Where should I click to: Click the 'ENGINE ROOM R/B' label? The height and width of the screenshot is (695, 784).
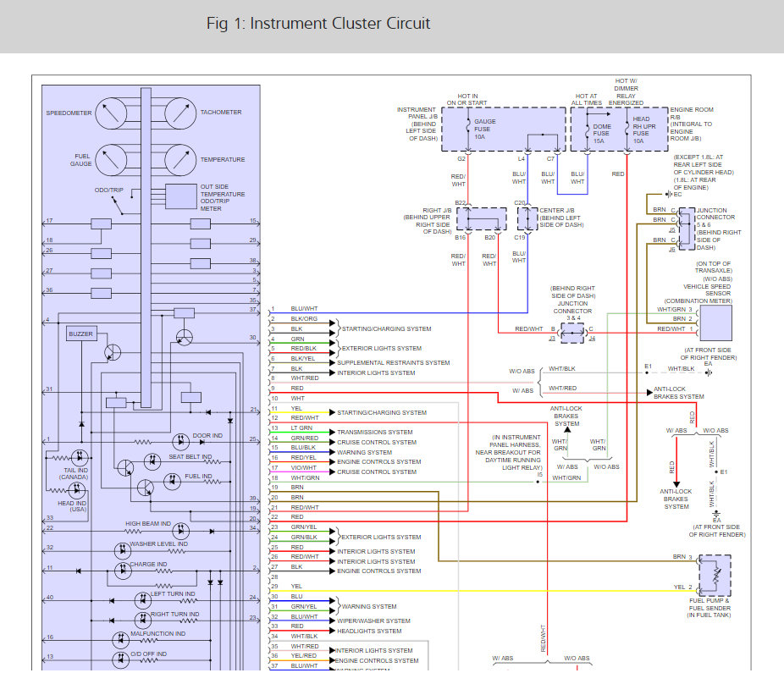tap(692, 113)
